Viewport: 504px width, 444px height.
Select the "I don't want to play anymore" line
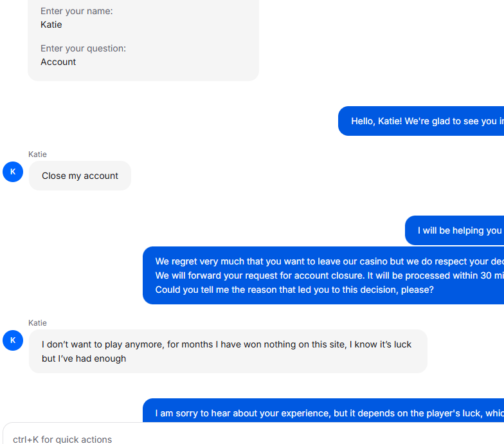(226, 344)
